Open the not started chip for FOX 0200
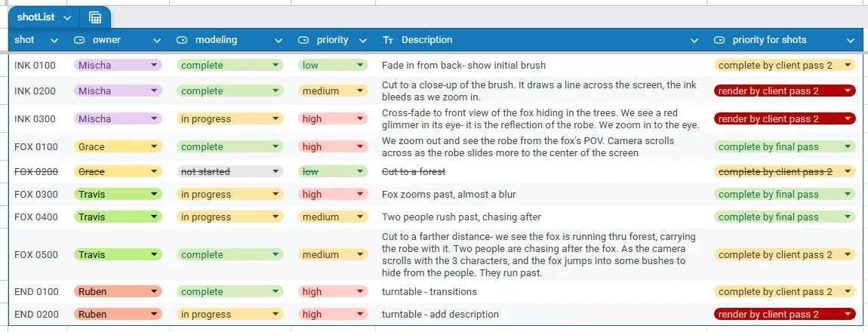The height and width of the screenshot is (332, 868). click(230, 171)
